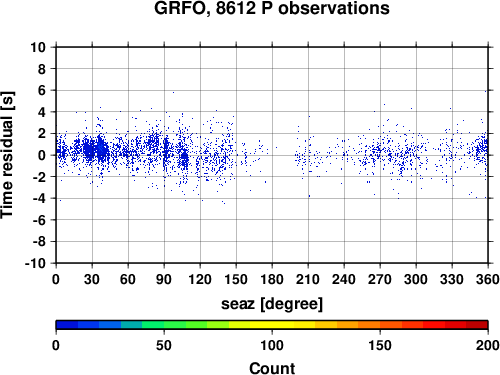Click the 270 tick label on x-axis
The image size is (500, 375).
[x=380, y=279]
